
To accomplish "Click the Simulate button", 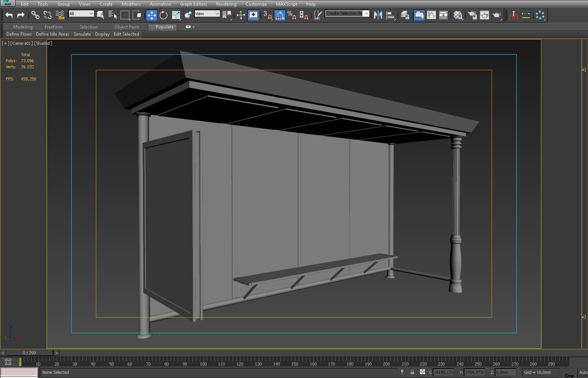I will [82, 34].
